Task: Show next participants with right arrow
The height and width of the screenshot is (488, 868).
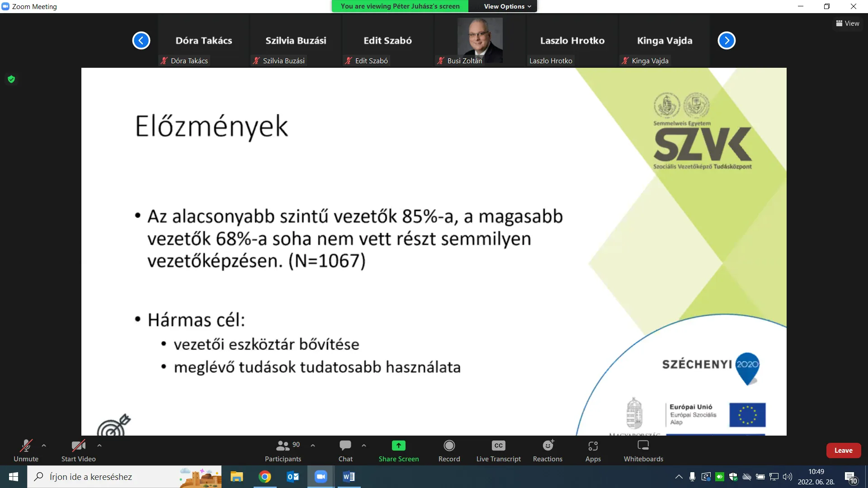Action: coord(726,41)
